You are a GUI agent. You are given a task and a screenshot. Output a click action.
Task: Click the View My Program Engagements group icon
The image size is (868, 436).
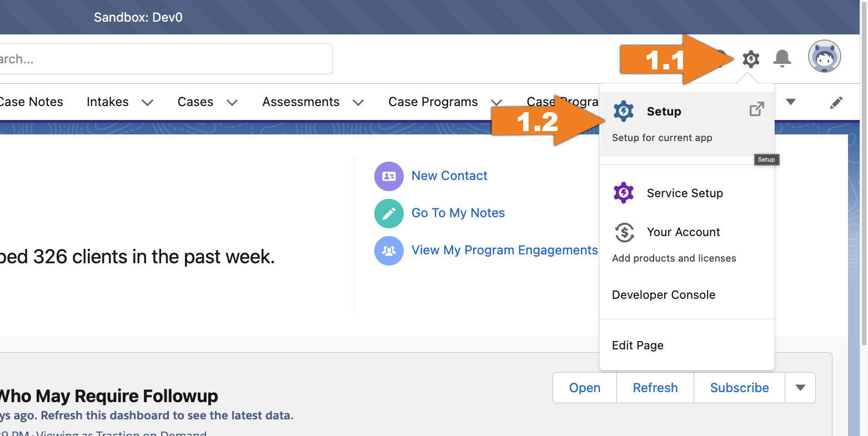pyautogui.click(x=389, y=250)
